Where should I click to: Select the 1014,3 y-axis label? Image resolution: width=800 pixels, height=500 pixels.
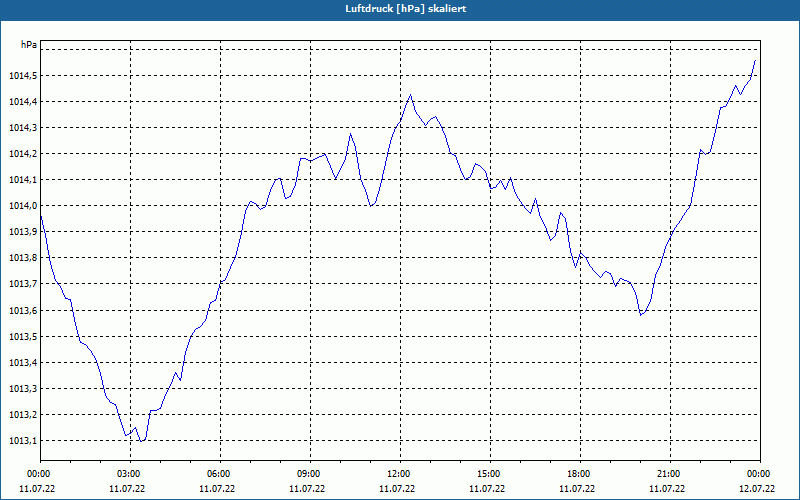23,128
